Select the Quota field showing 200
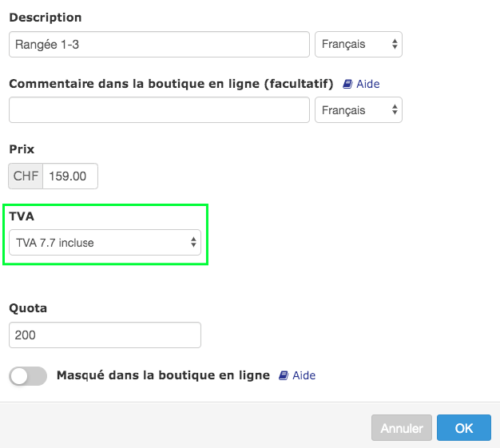 point(105,335)
